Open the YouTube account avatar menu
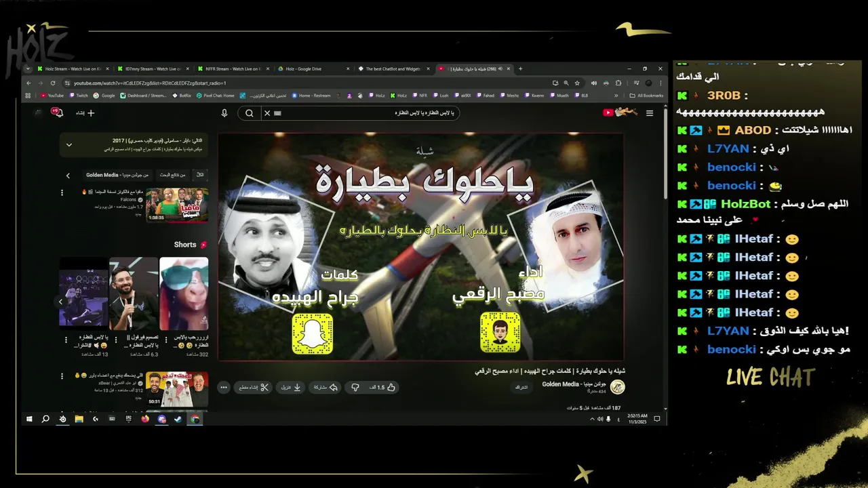Image resolution: width=868 pixels, height=488 pixels. click(38, 113)
